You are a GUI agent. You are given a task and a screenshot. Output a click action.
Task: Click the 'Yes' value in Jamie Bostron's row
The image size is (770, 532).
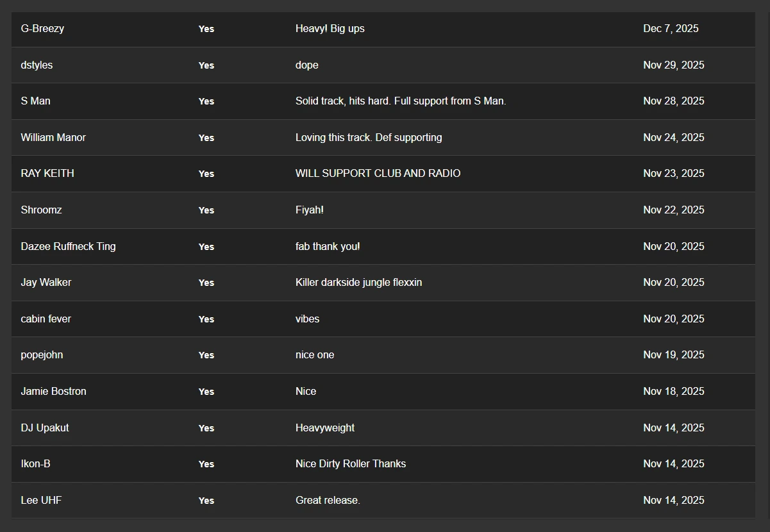point(206,392)
